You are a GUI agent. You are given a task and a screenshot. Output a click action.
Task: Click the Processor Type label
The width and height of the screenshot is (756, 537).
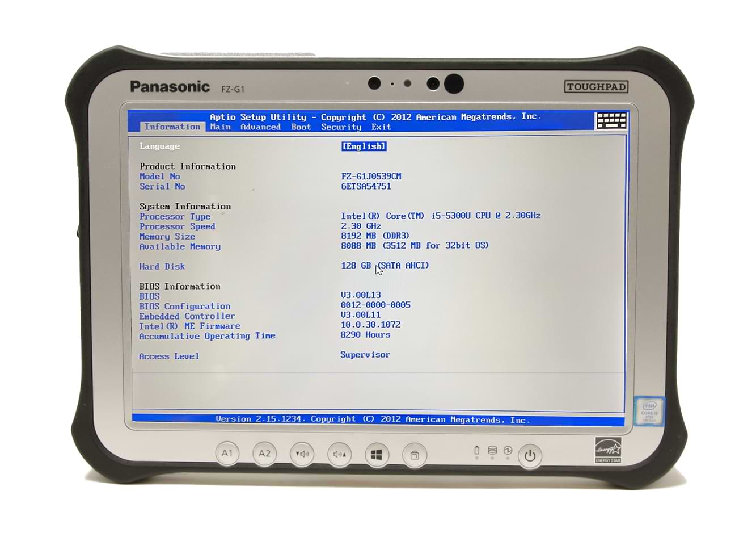pos(175,217)
